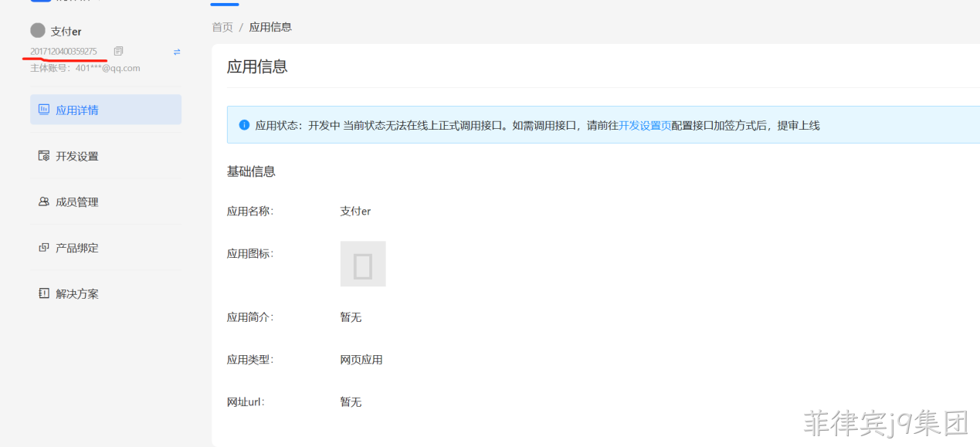Click the 成员管理 people icon

tap(44, 201)
